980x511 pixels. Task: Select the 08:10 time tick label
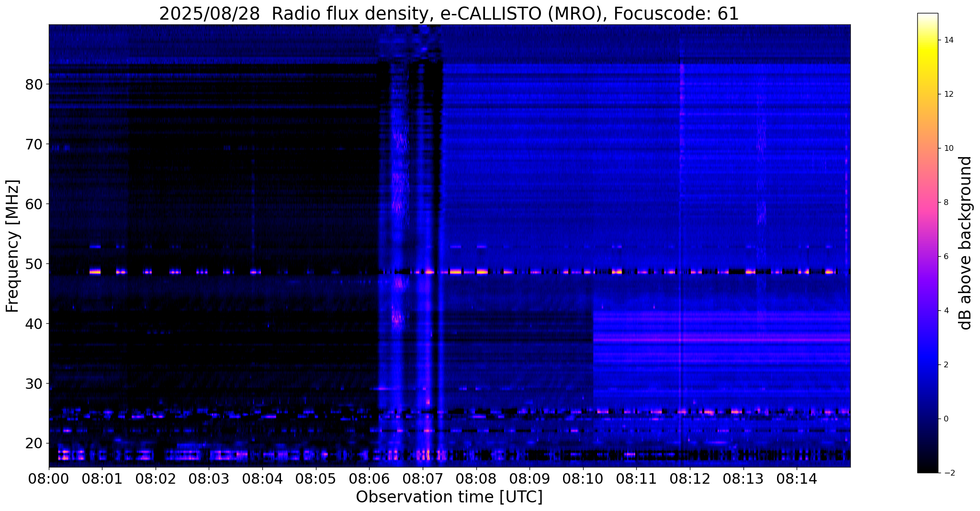583,478
